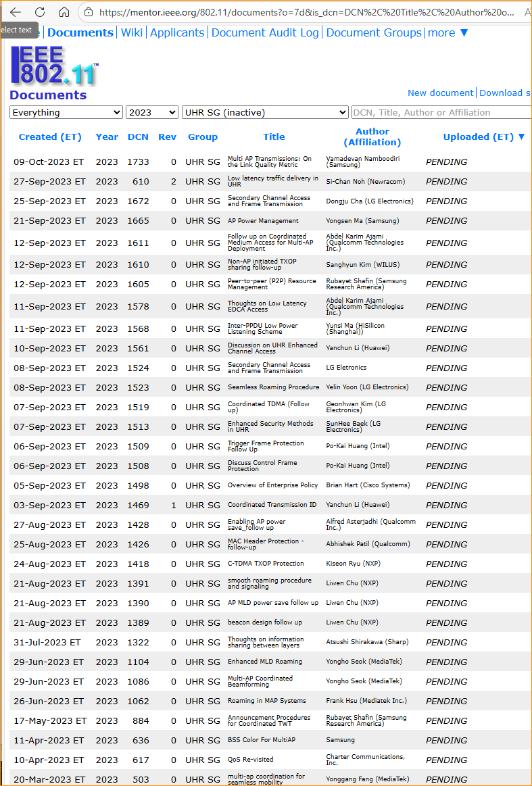Go to the Applicants tab

click(177, 32)
